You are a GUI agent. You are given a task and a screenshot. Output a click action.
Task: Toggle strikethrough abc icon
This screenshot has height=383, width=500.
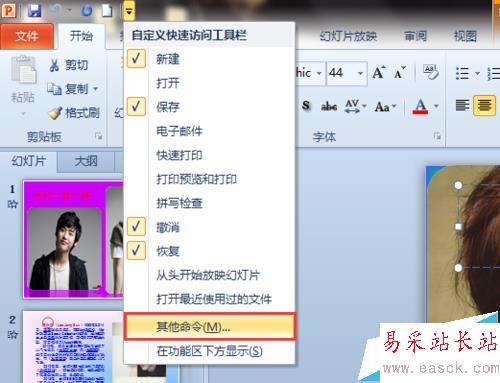[x=329, y=106]
